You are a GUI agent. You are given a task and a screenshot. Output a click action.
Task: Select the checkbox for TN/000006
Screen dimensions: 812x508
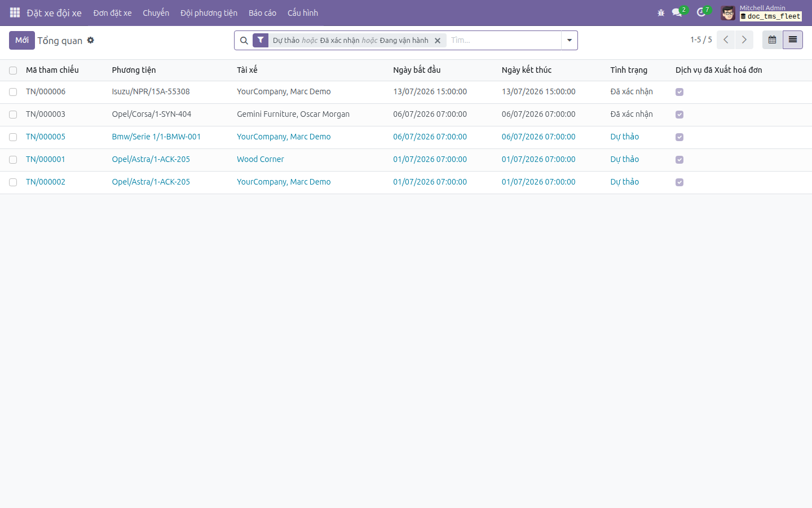(x=13, y=92)
